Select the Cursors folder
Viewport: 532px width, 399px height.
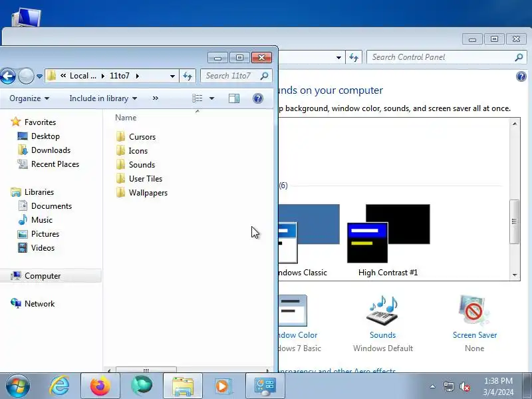point(136,137)
